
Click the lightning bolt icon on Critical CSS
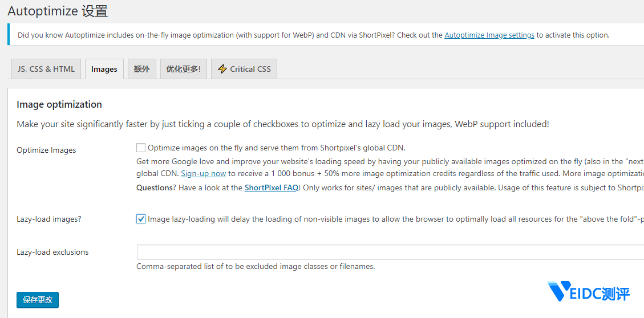coord(222,69)
